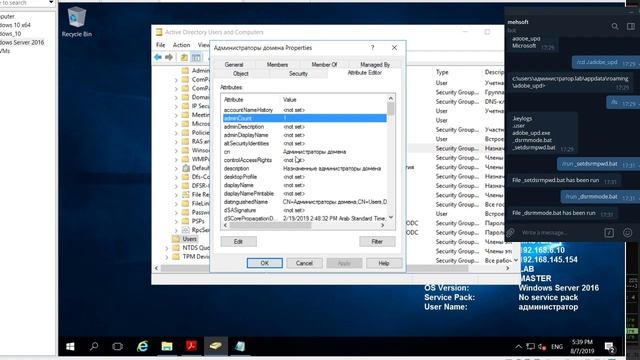Select the distinguishedName attribute row
The width and height of the screenshot is (640, 360).
coord(304,202)
